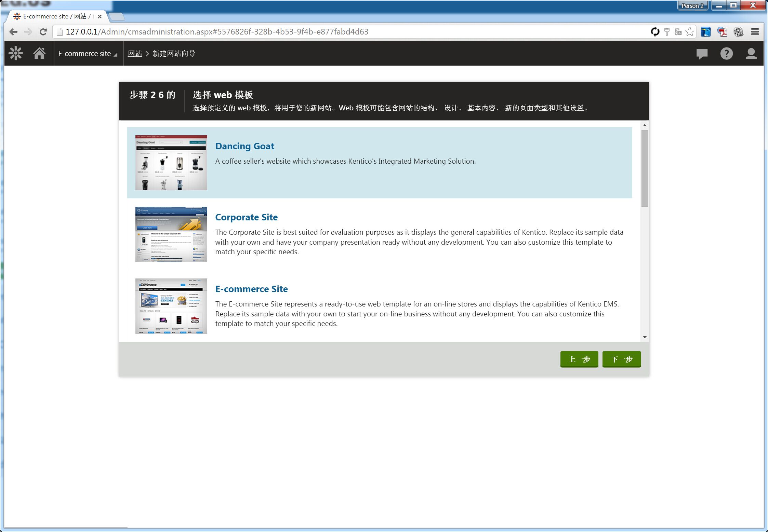Switch Chrome profile via Person 2
Viewport: 768px width, 532px height.
click(x=692, y=6)
